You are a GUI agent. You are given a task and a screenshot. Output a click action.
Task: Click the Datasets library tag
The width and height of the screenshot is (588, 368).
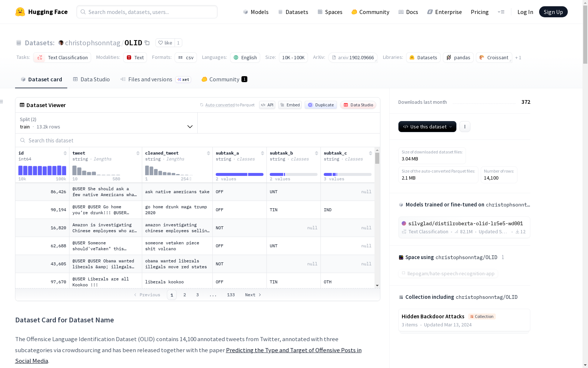[423, 57]
